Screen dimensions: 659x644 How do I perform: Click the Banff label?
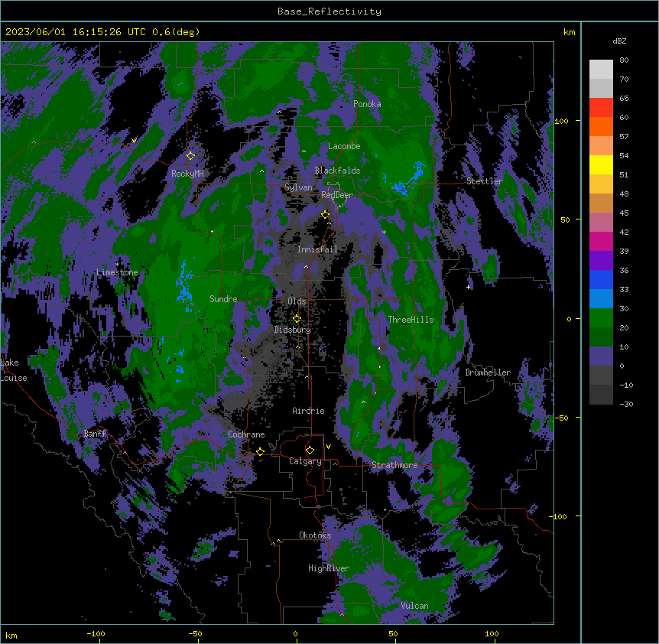[x=96, y=434]
